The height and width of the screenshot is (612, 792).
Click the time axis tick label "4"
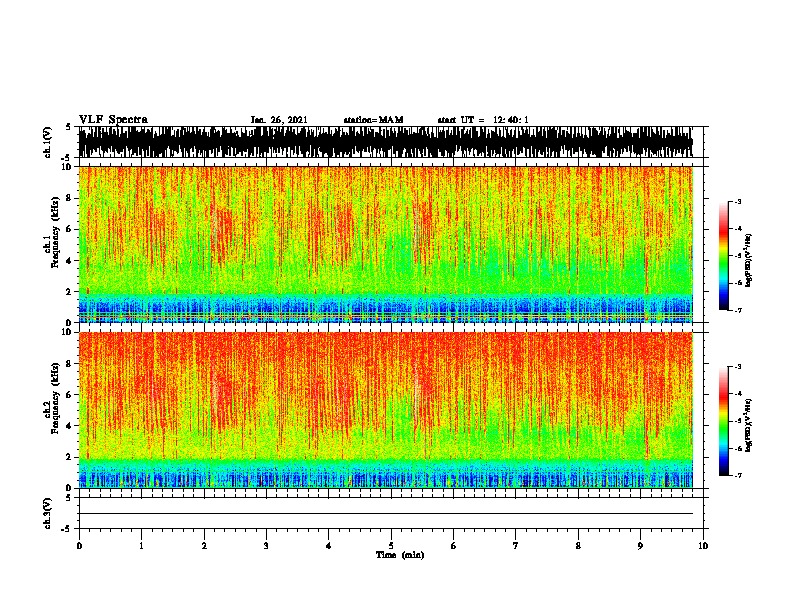(x=329, y=546)
